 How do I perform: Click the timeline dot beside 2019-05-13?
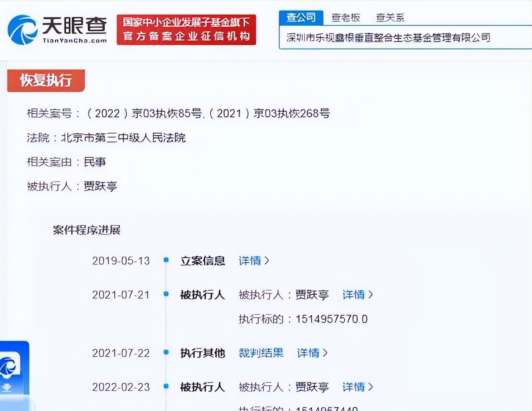coord(166,260)
